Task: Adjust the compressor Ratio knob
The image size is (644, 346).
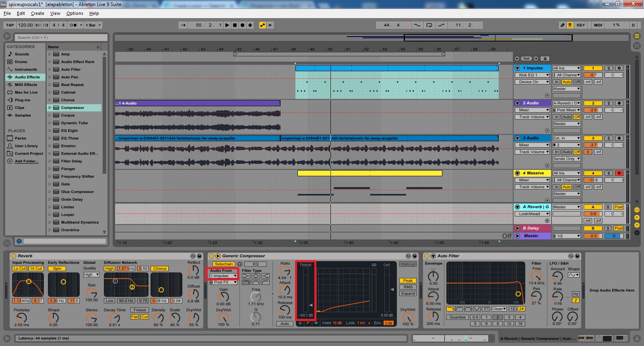Action: tap(285, 271)
